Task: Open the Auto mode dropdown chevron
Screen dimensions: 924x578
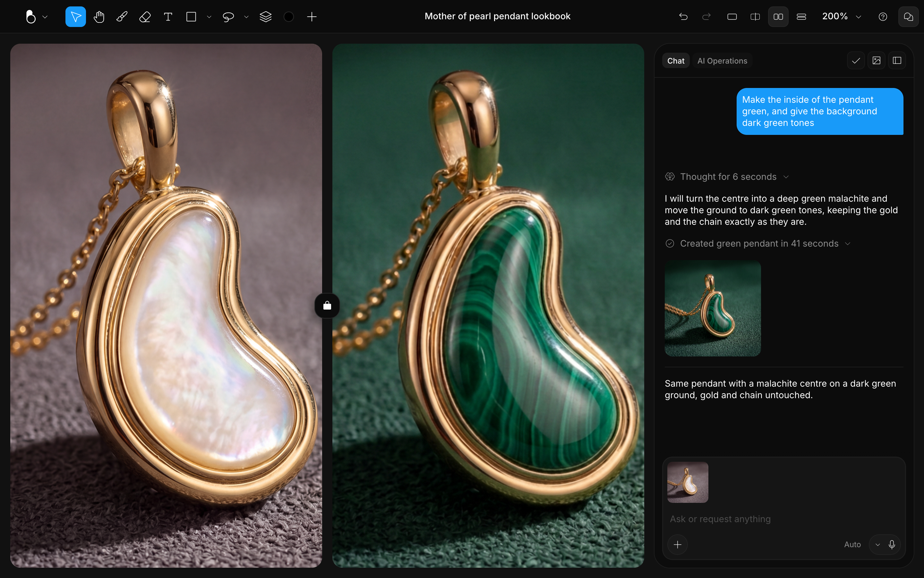Action: (x=878, y=545)
